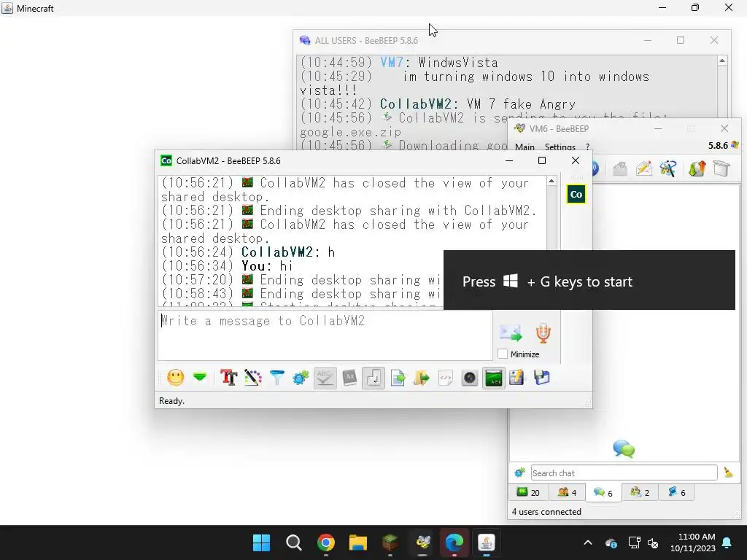The width and height of the screenshot is (747, 560).
Task: Click the broom clear-search icon
Action: pos(728,472)
